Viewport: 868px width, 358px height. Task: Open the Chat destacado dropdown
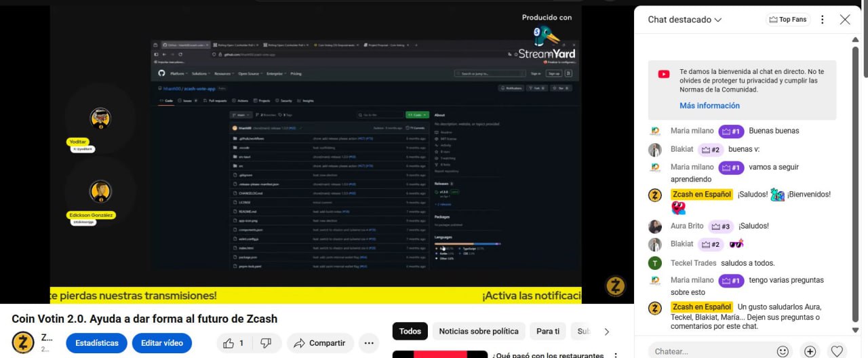click(684, 20)
